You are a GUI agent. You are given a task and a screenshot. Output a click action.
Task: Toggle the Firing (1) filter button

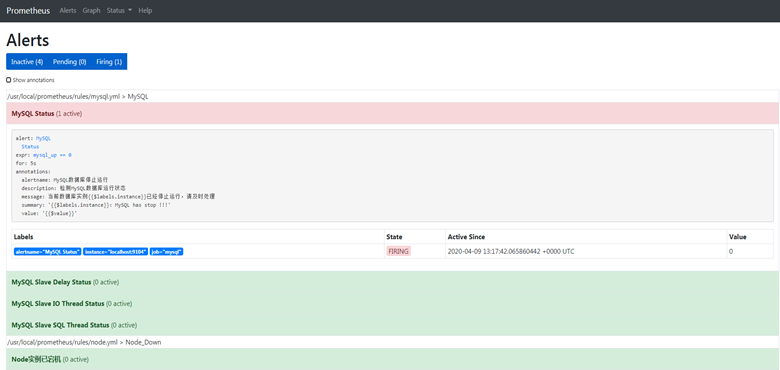[109, 62]
